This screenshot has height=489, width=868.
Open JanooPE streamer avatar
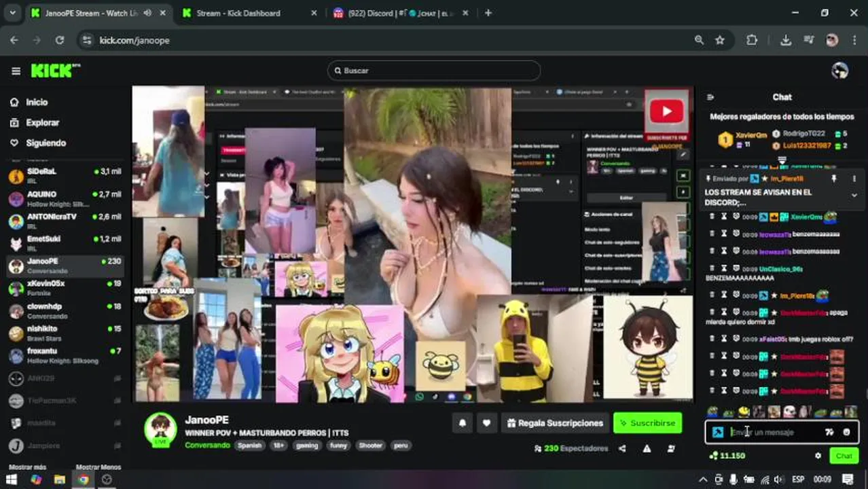tap(160, 429)
